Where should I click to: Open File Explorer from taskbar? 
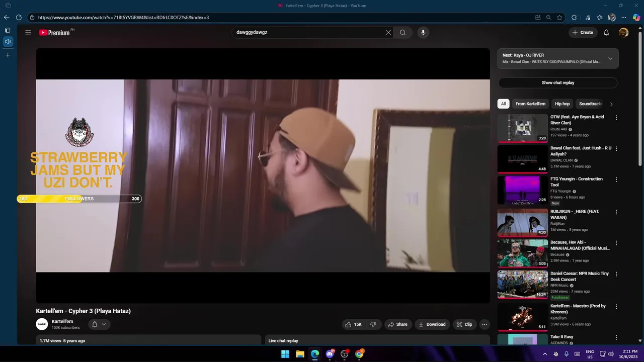pos(300,354)
